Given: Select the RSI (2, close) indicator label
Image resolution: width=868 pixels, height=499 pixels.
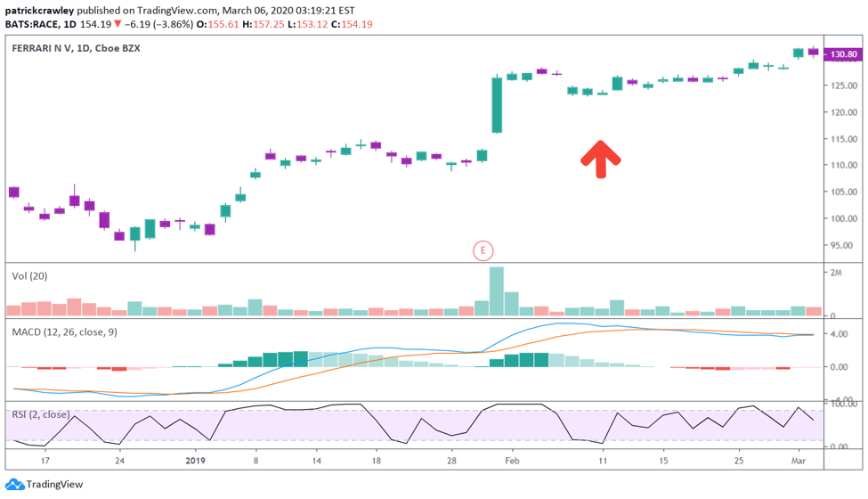Looking at the screenshot, I should [41, 414].
